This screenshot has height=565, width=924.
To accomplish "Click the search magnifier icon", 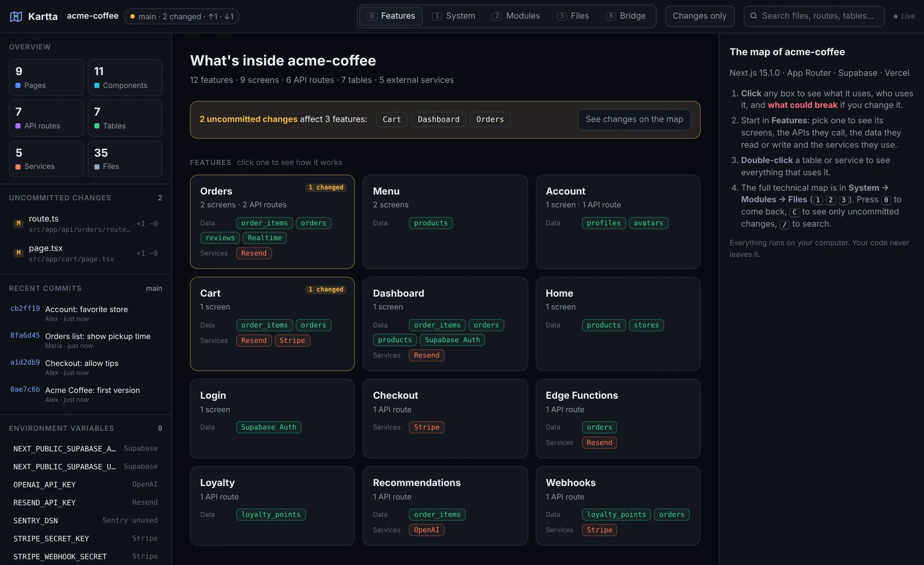I will pyautogui.click(x=754, y=16).
